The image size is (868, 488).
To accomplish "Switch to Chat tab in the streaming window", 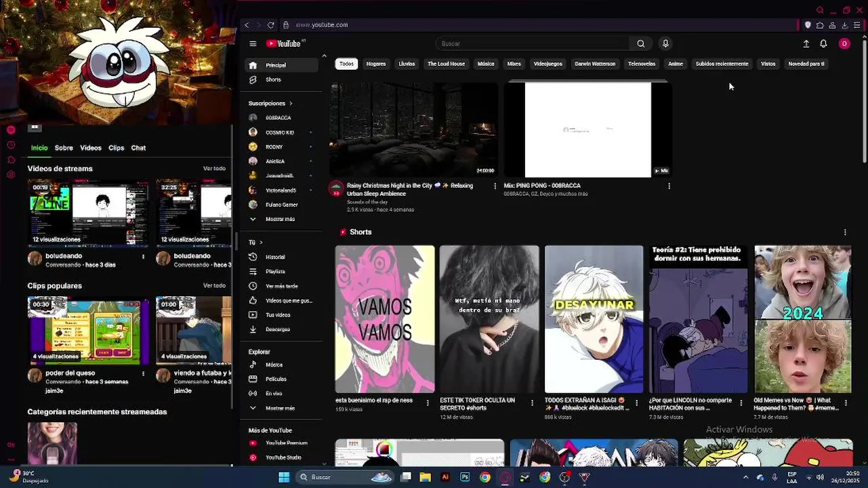I will pos(138,148).
